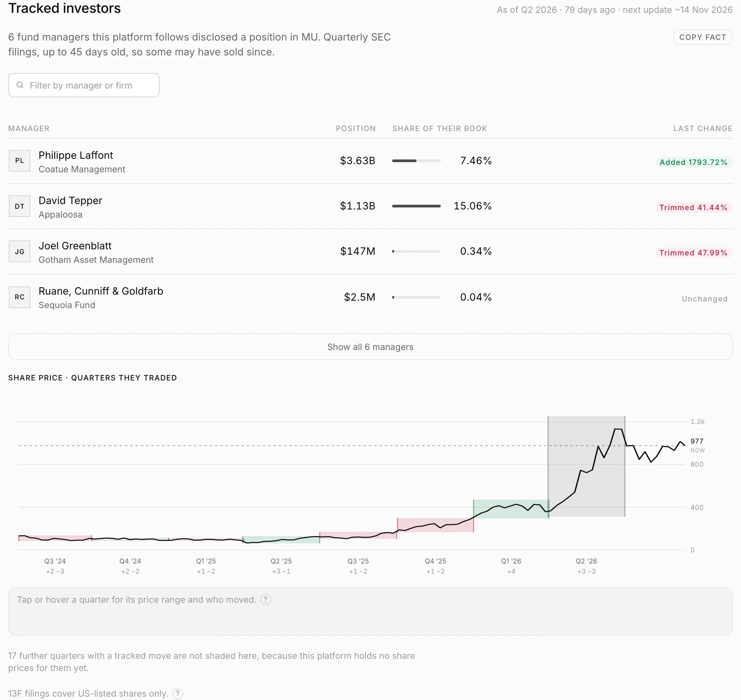The image size is (741, 700).
Task: Click Laffont's 7.46% share-of-book bar
Action: click(416, 161)
